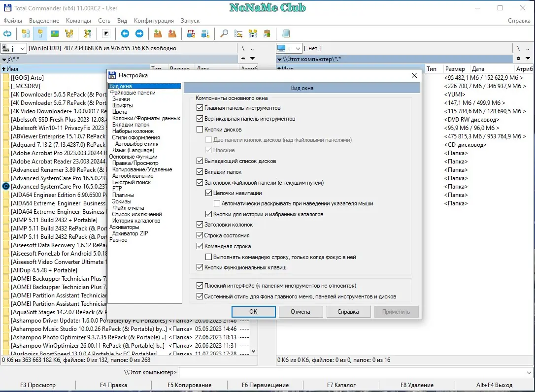Disable 'Плоский интерфейс' checkbox
The image size is (535, 392).
click(x=200, y=286)
